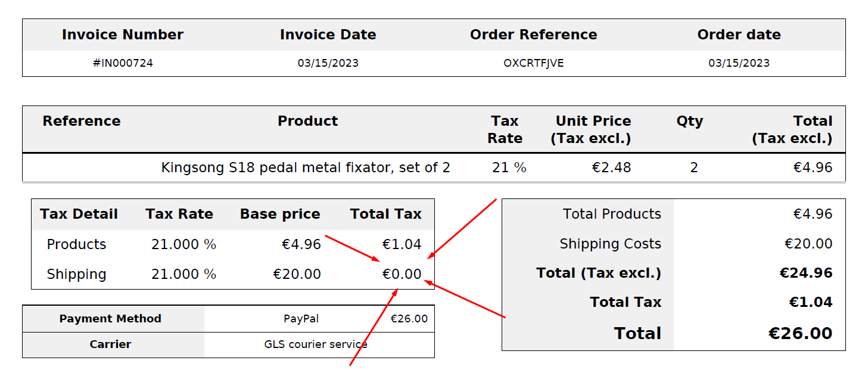The height and width of the screenshot is (379, 868).
Task: Click the Total Products label in the summary
Action: pyautogui.click(x=612, y=214)
